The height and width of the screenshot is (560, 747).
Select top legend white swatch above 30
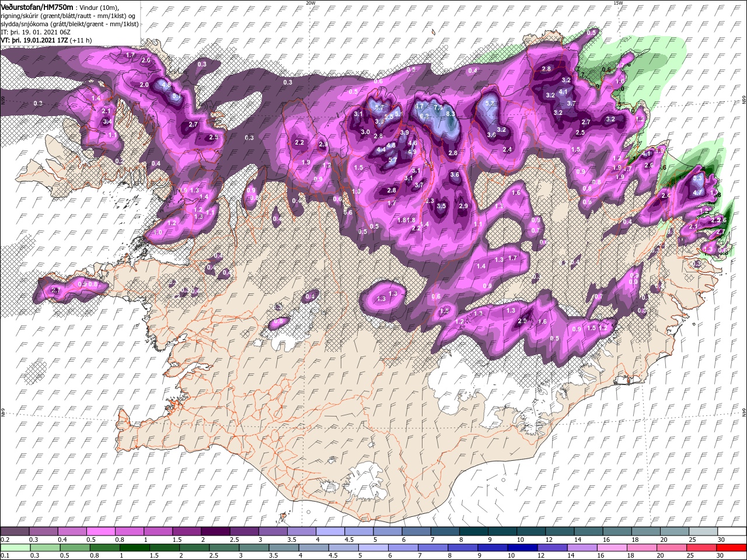click(x=732, y=531)
